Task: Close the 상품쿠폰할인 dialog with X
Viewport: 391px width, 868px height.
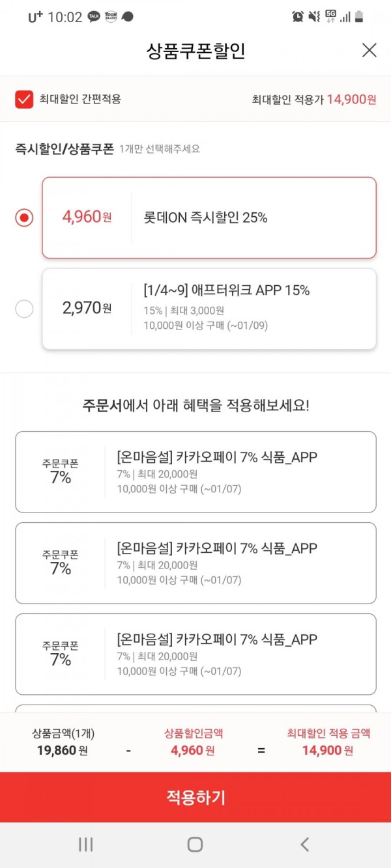Action: [369, 50]
